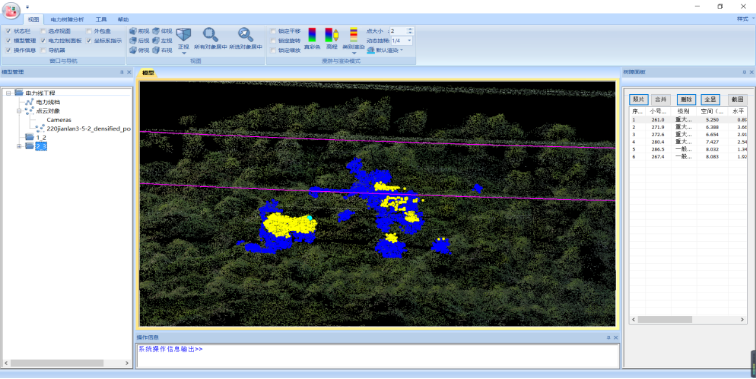
Task: Apply the 高程 elevation color render icon
Action: 332,35
